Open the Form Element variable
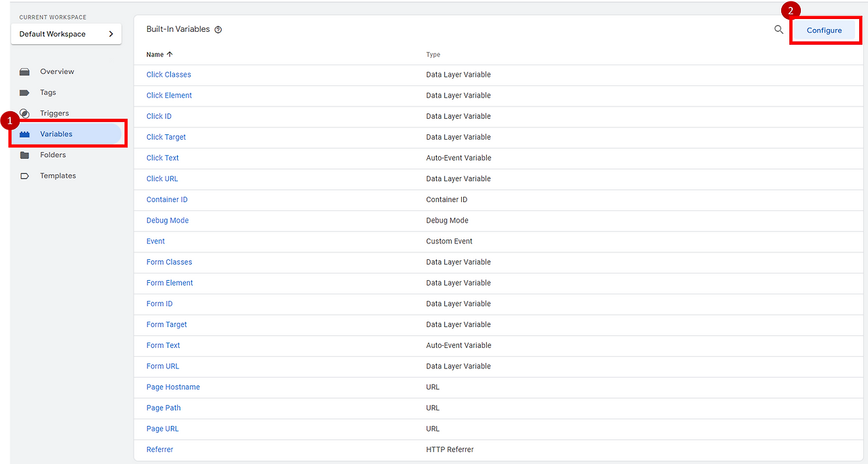Screen dimensions: 868x464 [170, 283]
